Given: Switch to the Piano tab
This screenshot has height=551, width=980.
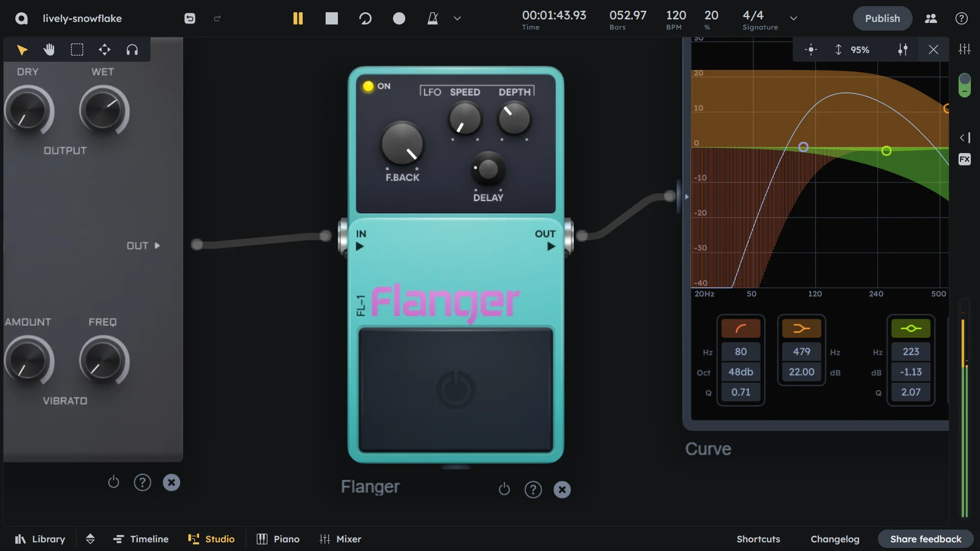Looking at the screenshot, I should tap(278, 539).
